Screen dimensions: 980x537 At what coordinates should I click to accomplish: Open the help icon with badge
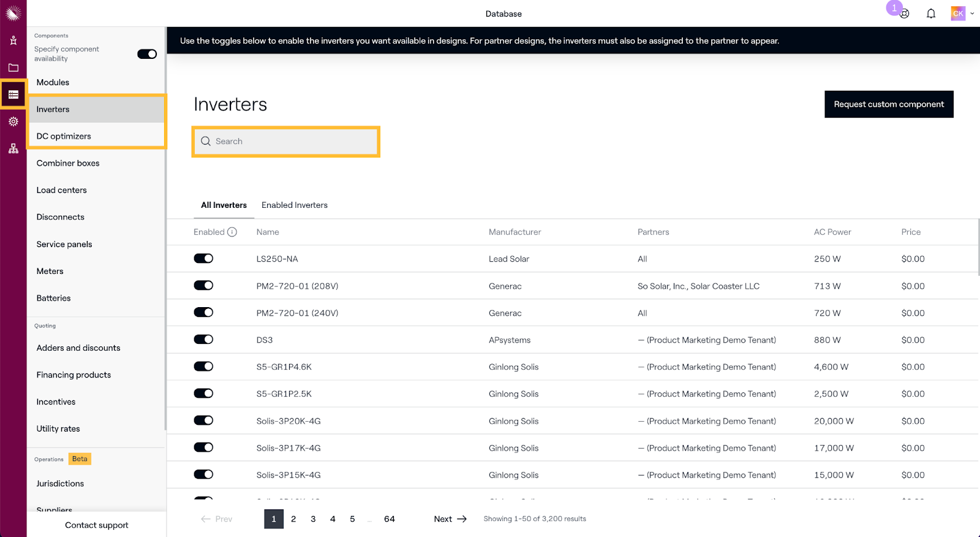point(904,13)
